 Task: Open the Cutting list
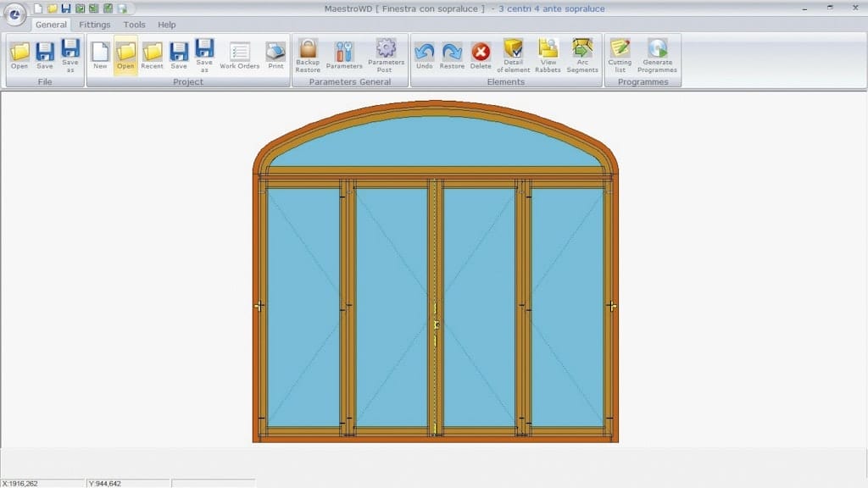point(620,55)
